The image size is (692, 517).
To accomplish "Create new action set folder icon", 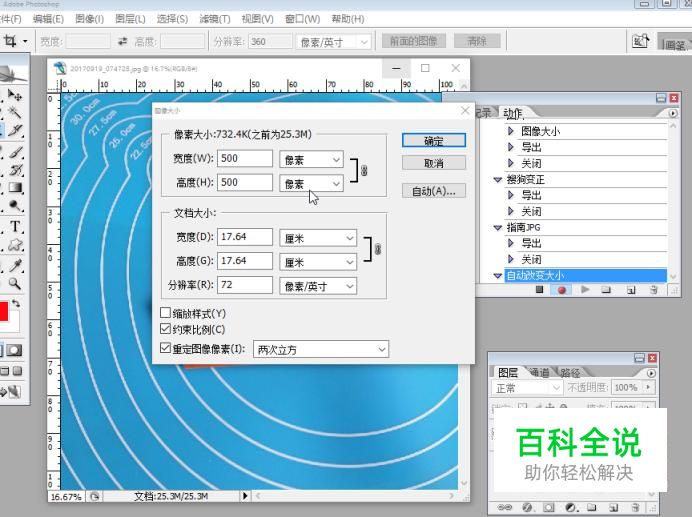I will coord(606,290).
